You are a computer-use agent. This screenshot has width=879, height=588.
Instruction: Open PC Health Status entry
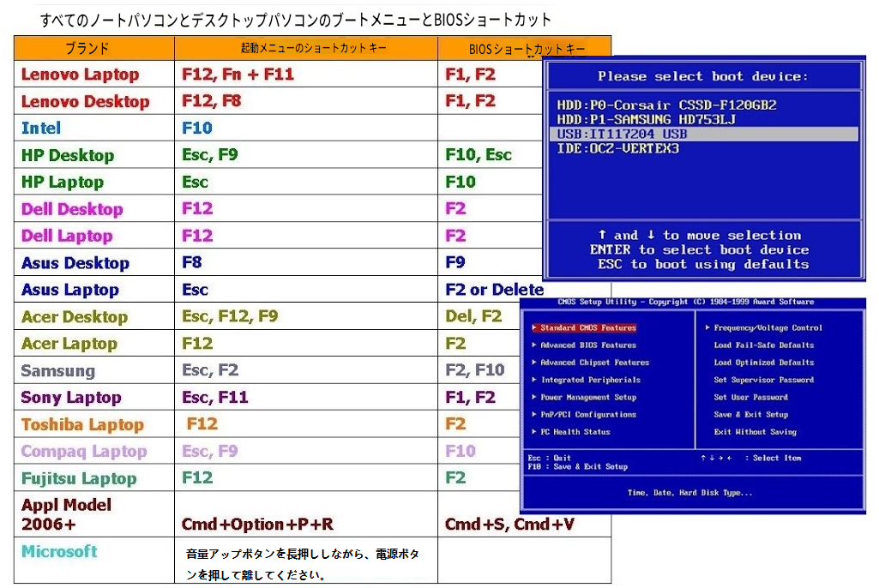click(571, 432)
